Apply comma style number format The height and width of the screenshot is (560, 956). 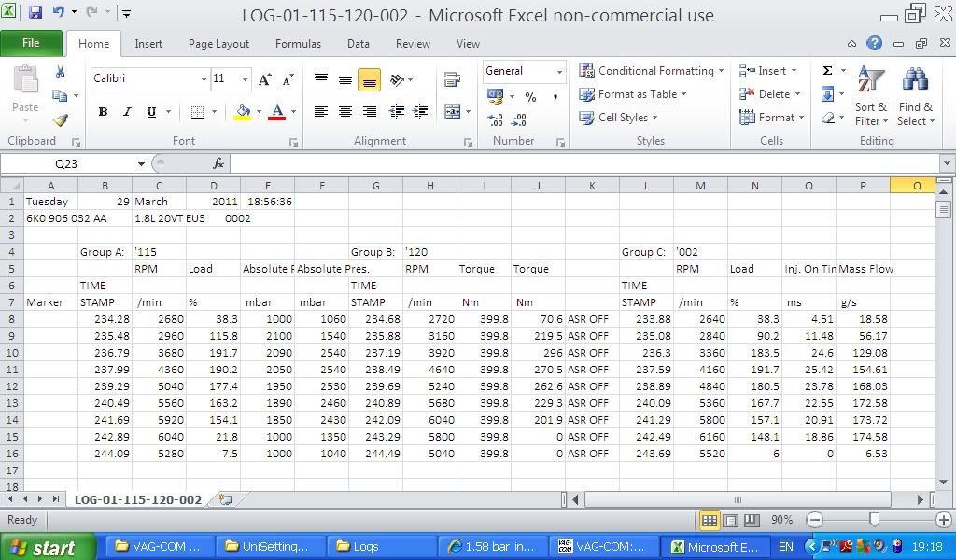point(555,97)
